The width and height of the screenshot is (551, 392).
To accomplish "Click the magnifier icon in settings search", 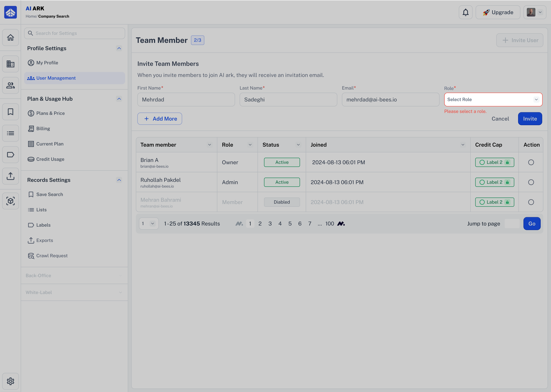I will [x=30, y=33].
